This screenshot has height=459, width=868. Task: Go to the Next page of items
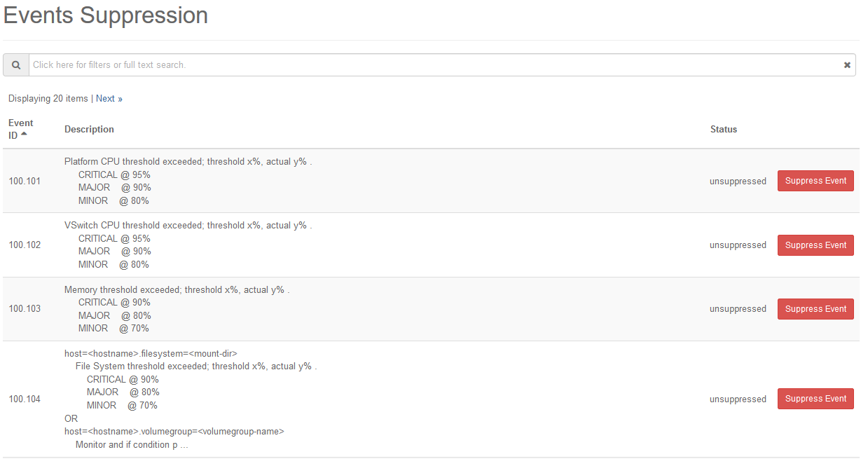[109, 99]
